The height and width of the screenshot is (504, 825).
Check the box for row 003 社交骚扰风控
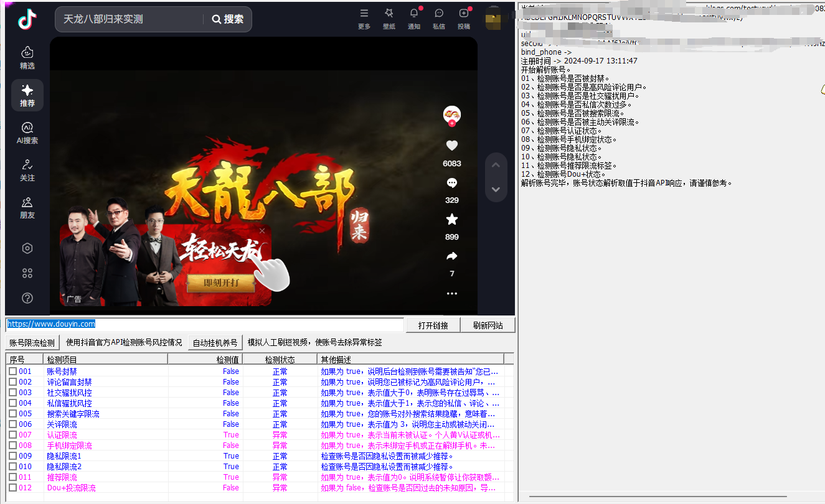pos(13,393)
